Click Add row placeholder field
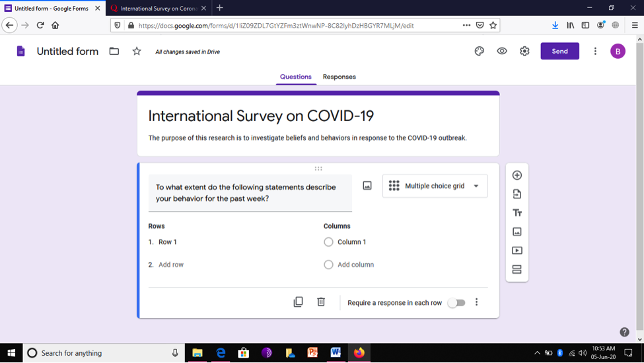This screenshot has height=363, width=644. pyautogui.click(x=171, y=264)
